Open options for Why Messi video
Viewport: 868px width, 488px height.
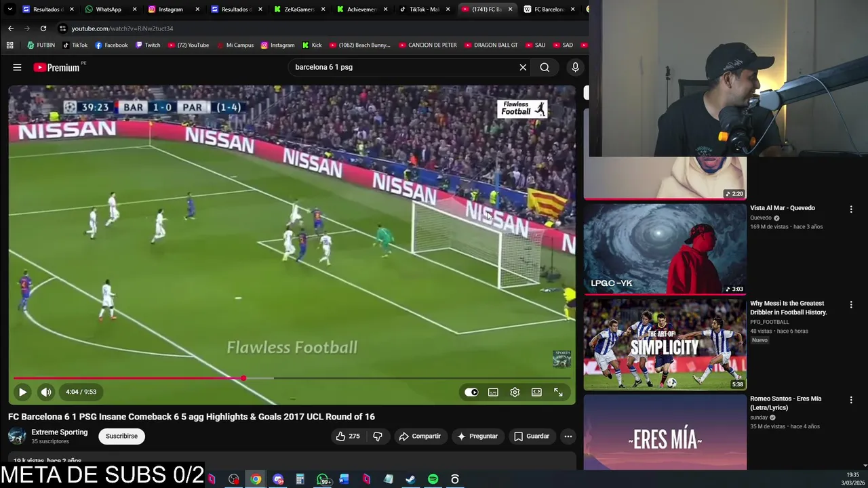851,305
